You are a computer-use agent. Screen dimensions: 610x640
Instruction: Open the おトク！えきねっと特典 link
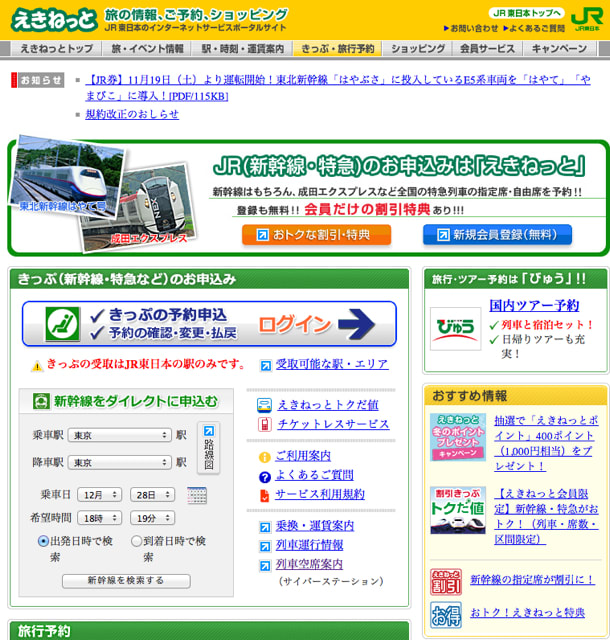(528, 613)
